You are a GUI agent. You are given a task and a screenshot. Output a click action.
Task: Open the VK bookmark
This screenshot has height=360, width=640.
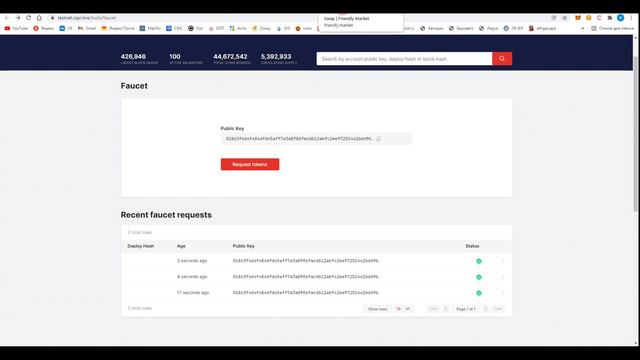[66, 29]
